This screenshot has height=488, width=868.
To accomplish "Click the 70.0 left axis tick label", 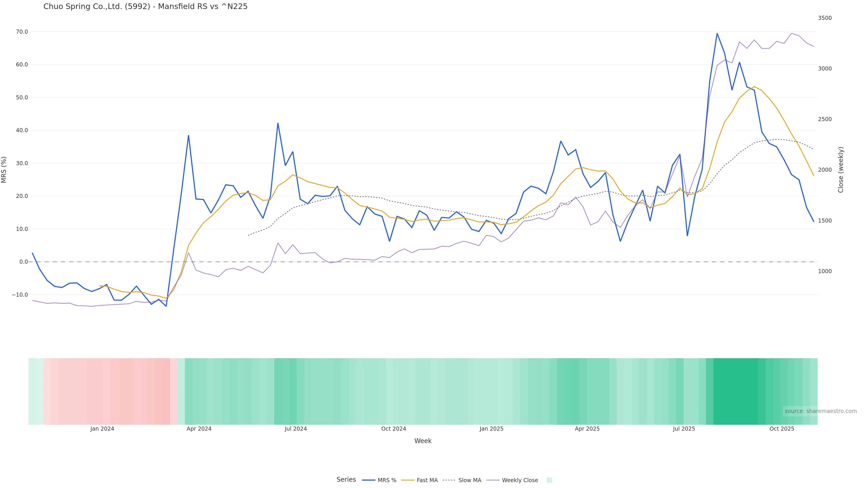I will coord(21,32).
